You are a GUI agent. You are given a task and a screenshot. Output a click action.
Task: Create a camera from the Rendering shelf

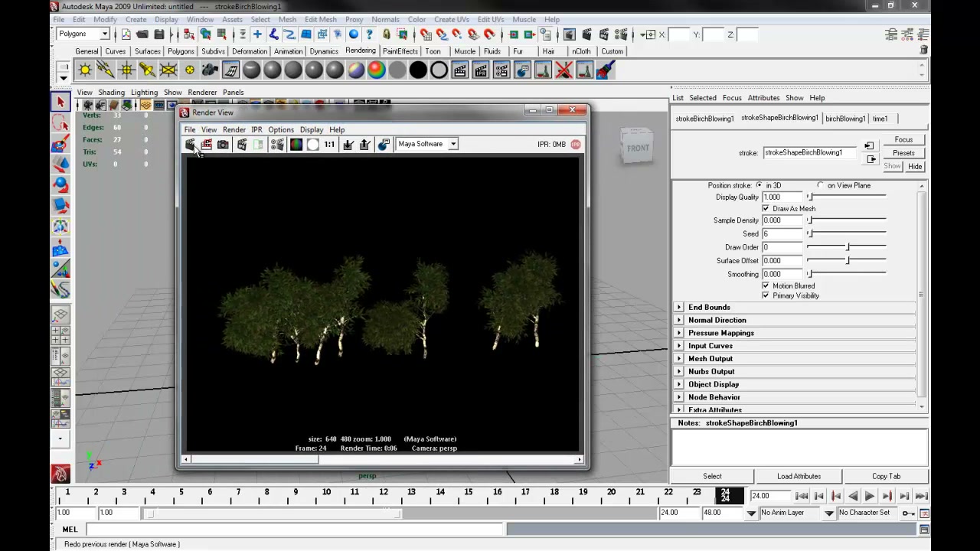(210, 70)
